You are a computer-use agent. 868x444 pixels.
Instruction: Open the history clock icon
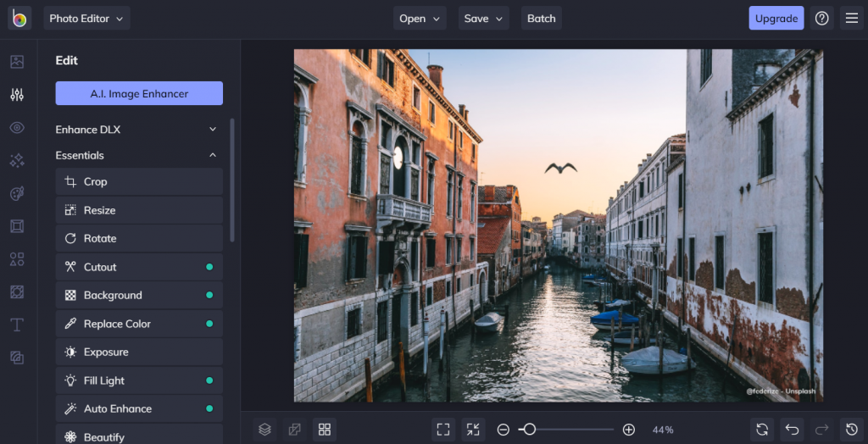852,430
